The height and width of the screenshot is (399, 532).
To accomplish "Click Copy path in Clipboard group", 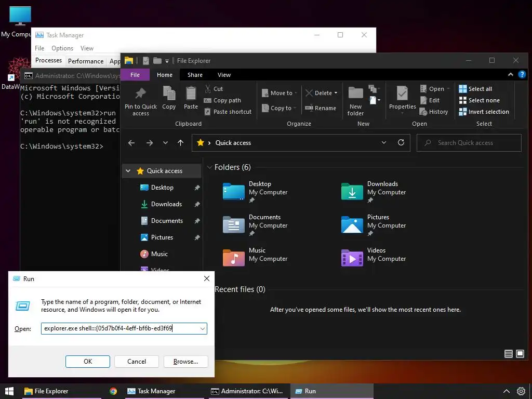I will point(222,100).
